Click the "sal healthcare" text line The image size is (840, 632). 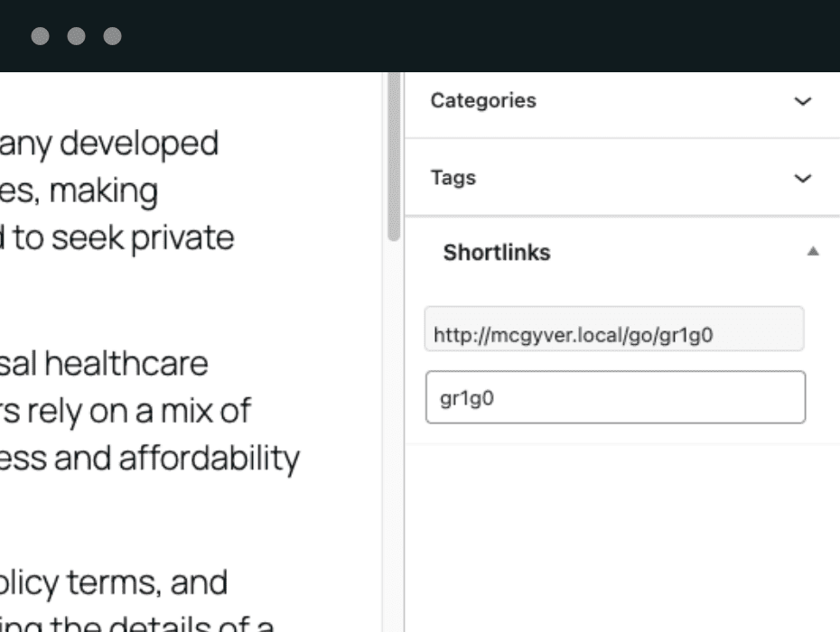[104, 365]
